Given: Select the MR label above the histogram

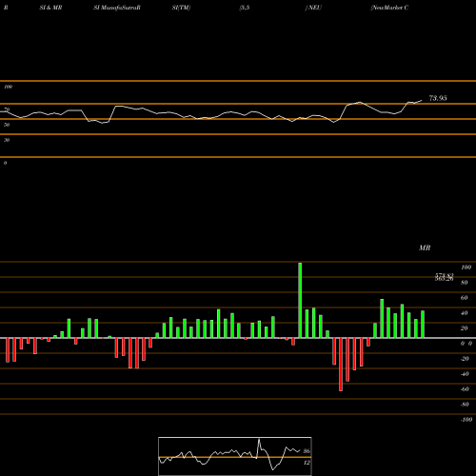Looking at the screenshot, I should [425, 248].
